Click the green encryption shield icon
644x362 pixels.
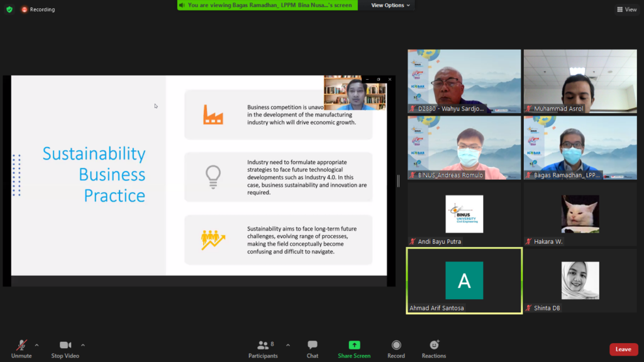[x=9, y=9]
